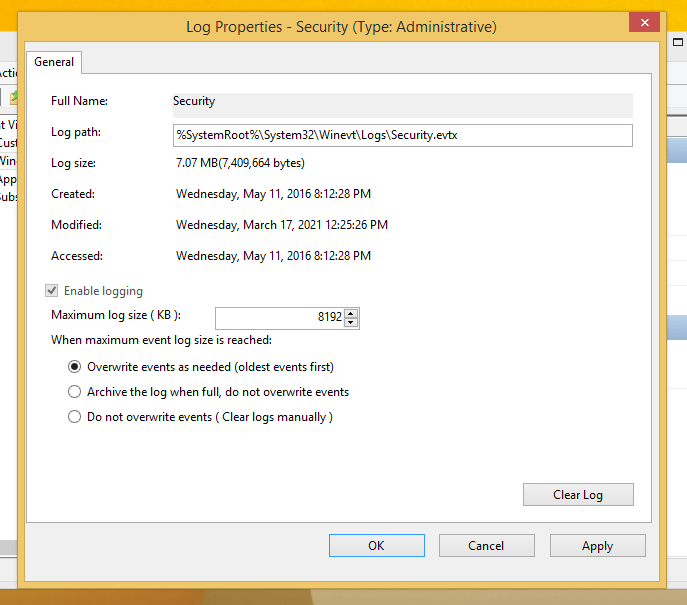This screenshot has height=605, width=687.
Task: Click the green arrow folder toolbar icon behind dialog
Action: click(14, 97)
